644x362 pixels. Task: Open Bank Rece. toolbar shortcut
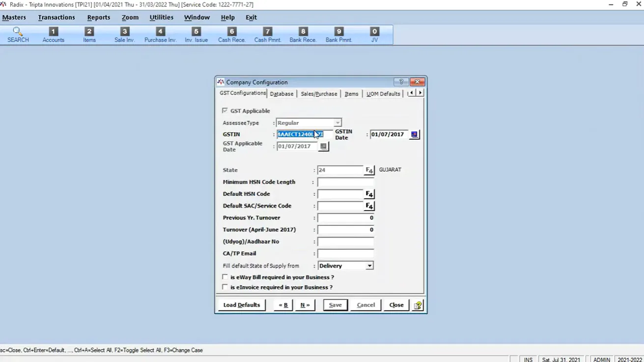point(303,35)
